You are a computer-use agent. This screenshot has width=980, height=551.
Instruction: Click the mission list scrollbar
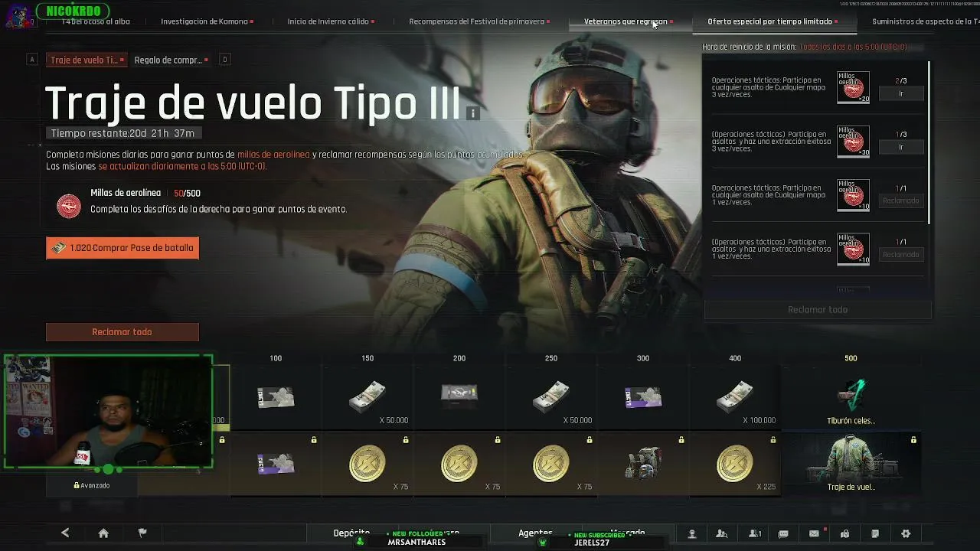pyautogui.click(x=930, y=142)
